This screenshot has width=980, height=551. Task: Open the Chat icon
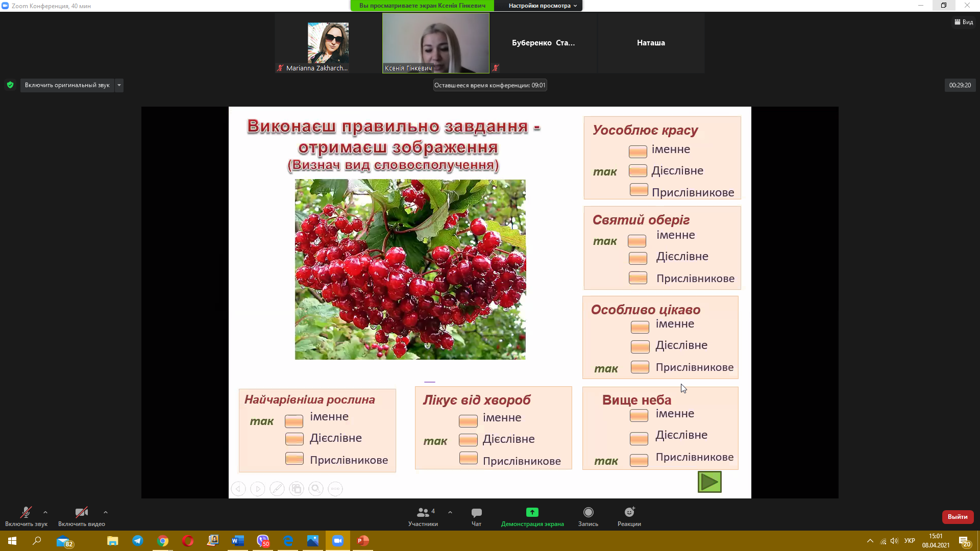click(x=476, y=512)
